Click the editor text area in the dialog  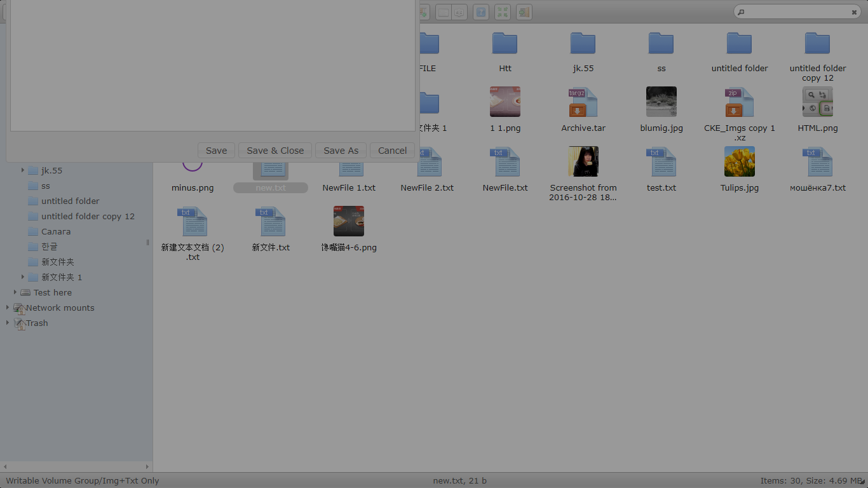[213, 65]
